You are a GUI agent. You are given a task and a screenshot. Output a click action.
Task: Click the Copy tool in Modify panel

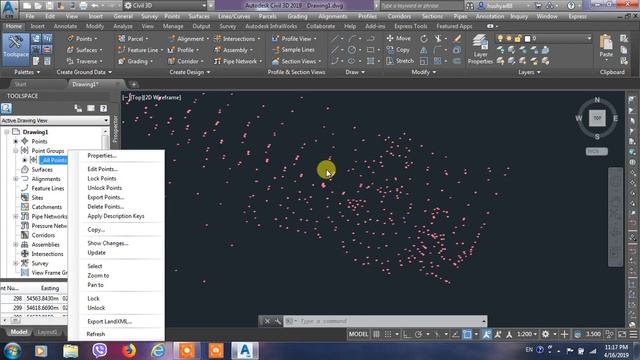(398, 50)
